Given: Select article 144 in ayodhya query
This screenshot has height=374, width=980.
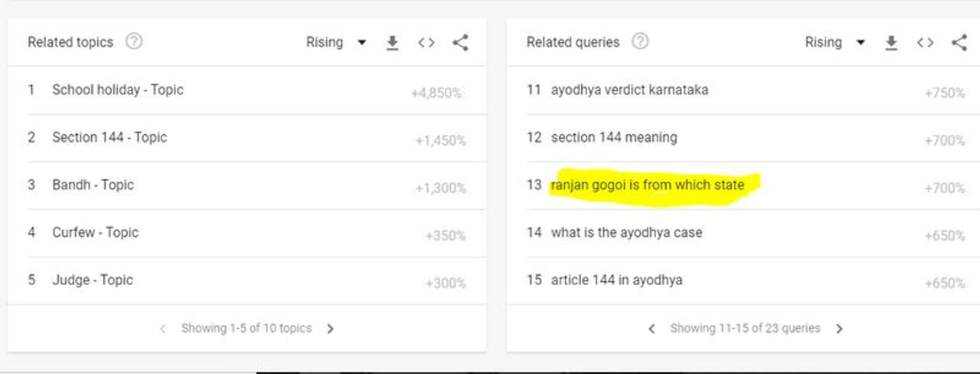Looking at the screenshot, I should pyautogui.click(x=616, y=280).
